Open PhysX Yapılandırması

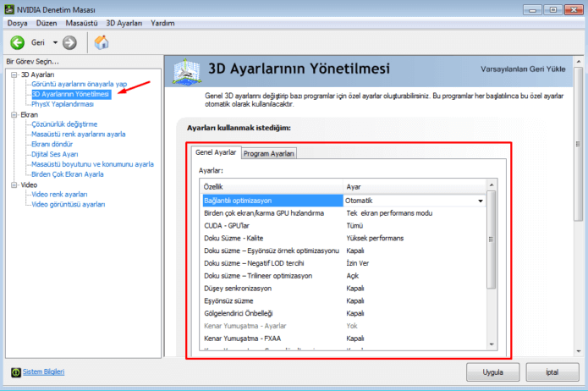click(x=63, y=104)
